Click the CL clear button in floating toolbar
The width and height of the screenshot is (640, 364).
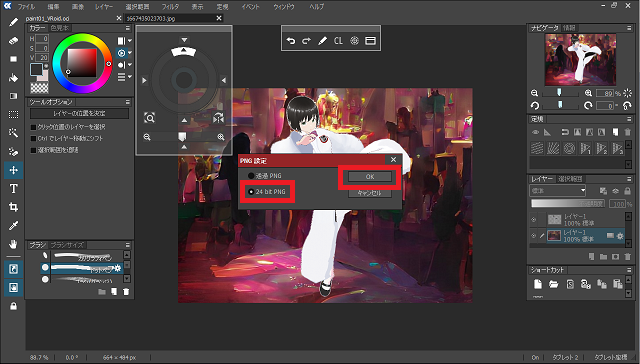[x=338, y=41]
